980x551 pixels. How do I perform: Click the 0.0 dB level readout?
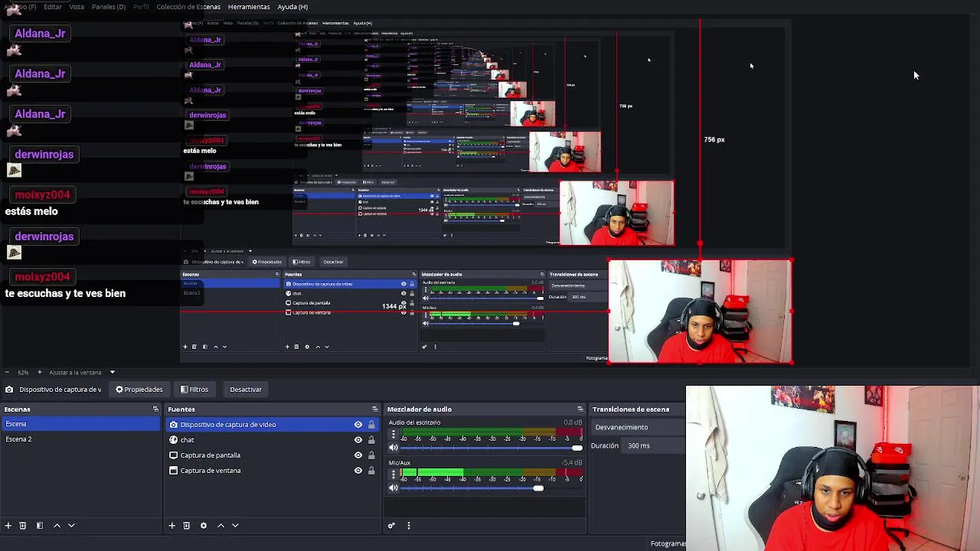(573, 422)
